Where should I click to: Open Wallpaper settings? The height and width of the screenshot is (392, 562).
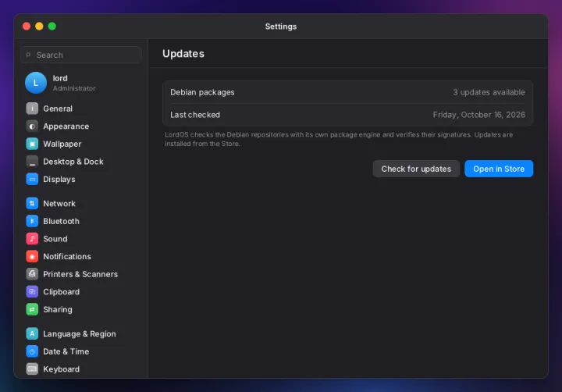click(62, 144)
